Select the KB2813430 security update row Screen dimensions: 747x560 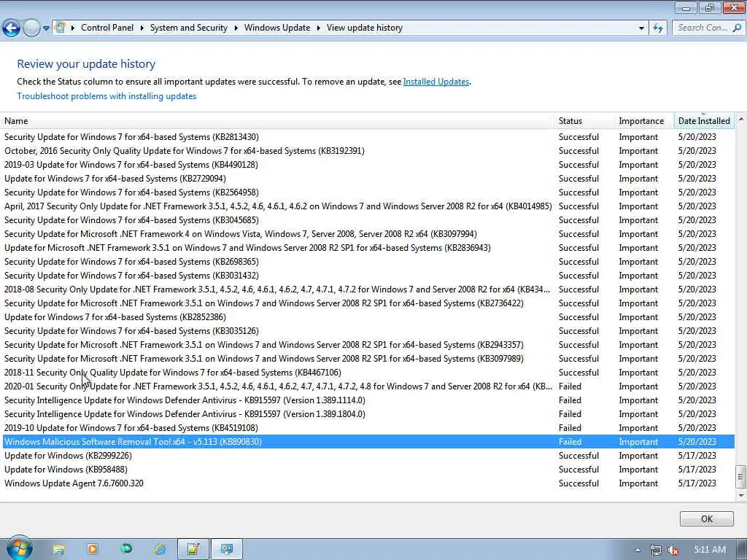click(x=368, y=136)
